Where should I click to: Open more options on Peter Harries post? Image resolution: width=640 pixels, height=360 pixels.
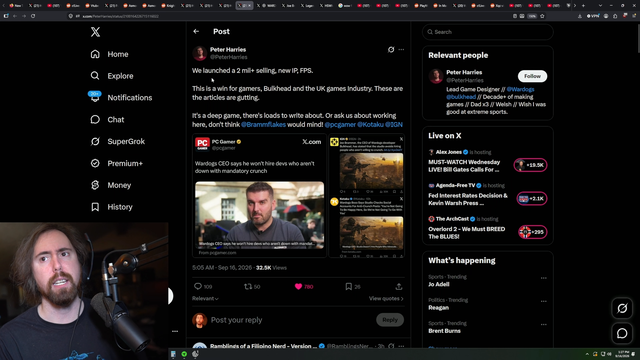click(401, 49)
